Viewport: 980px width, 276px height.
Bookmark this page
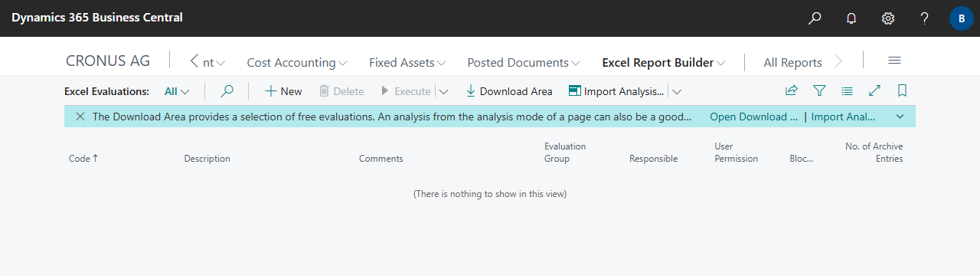902,90
